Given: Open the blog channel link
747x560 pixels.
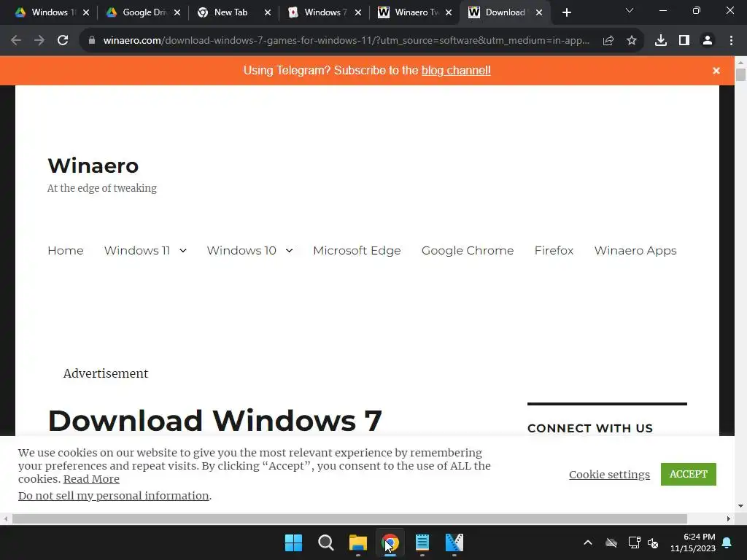Looking at the screenshot, I should pyautogui.click(x=456, y=71).
